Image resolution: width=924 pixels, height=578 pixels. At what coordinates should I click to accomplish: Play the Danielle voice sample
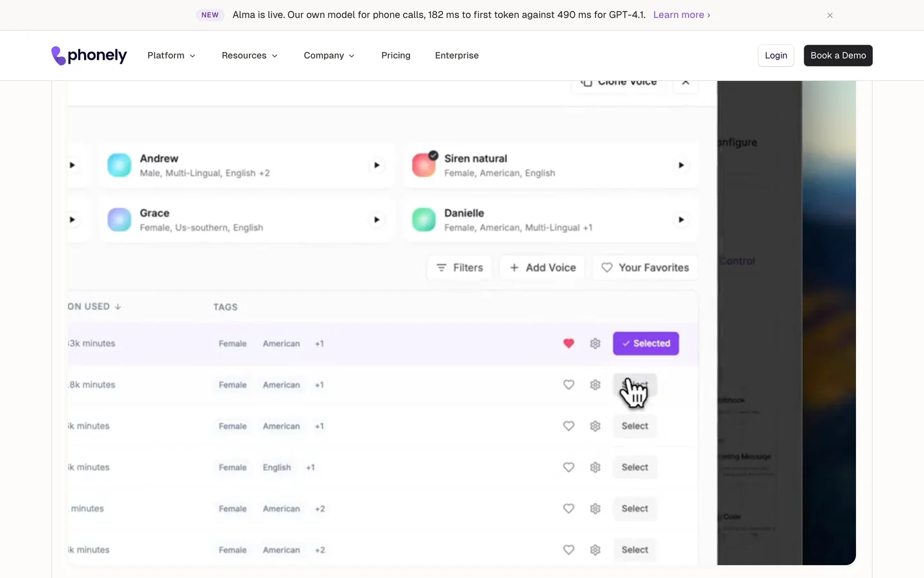click(681, 220)
